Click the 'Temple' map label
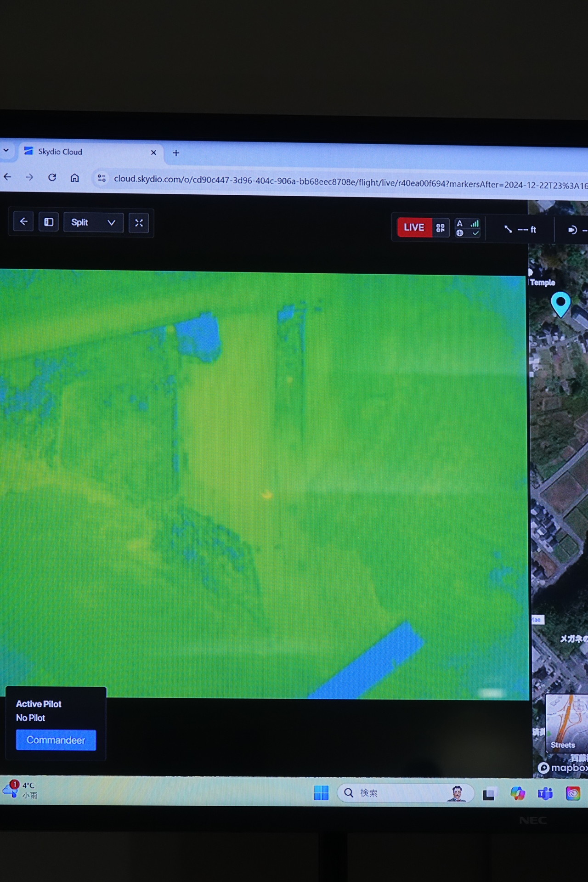This screenshot has height=882, width=588. click(x=543, y=283)
